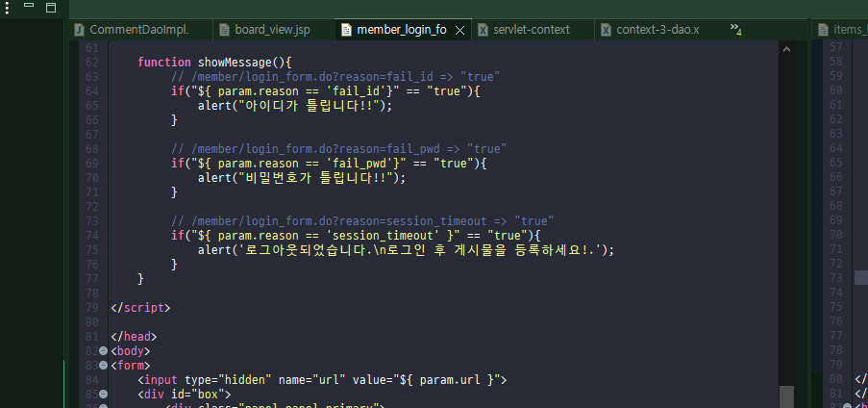Click the alert "아이디가 틀립니다!!" line

(x=295, y=105)
